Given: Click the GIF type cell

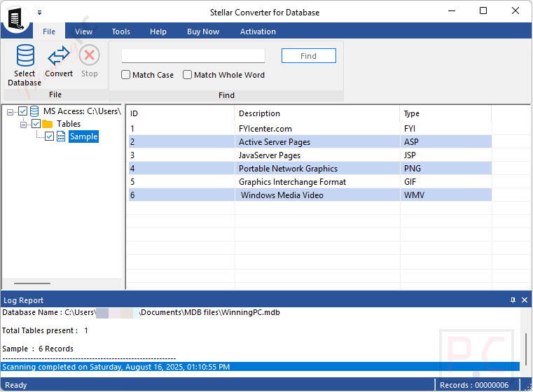Looking at the screenshot, I should click(x=446, y=182).
